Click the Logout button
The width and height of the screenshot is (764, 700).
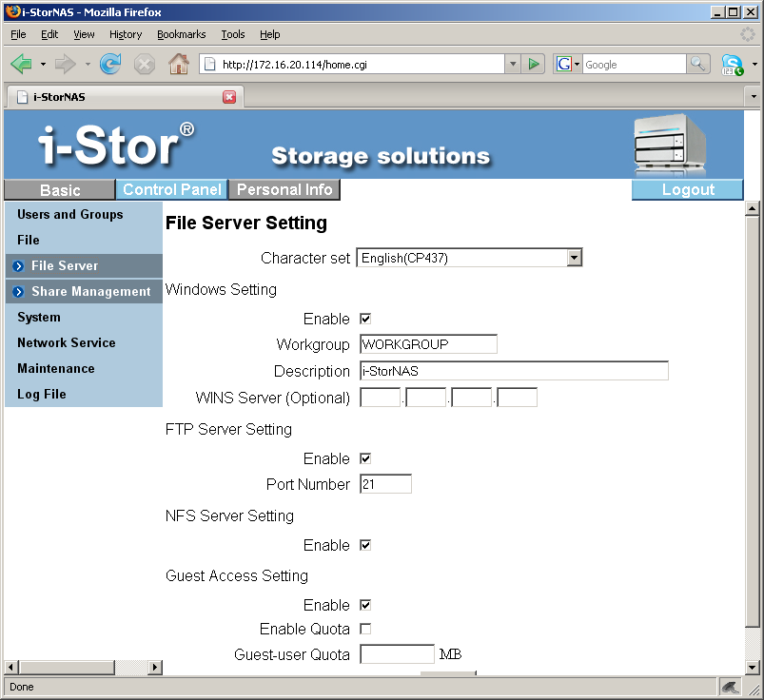tap(688, 189)
